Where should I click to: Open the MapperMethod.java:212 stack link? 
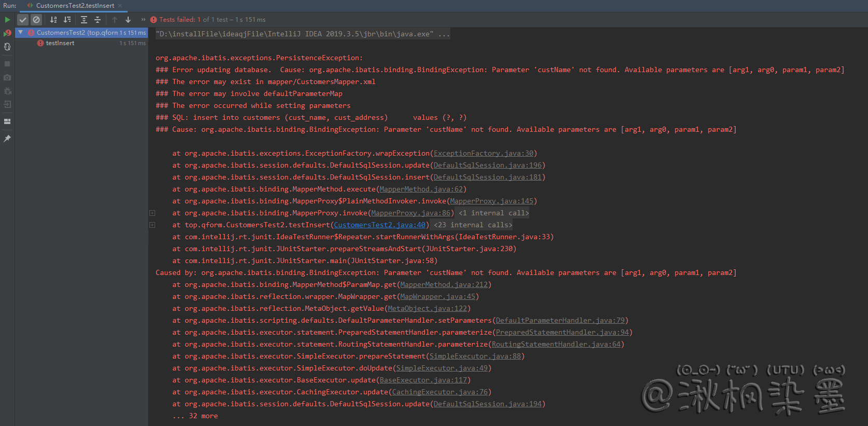[444, 285]
